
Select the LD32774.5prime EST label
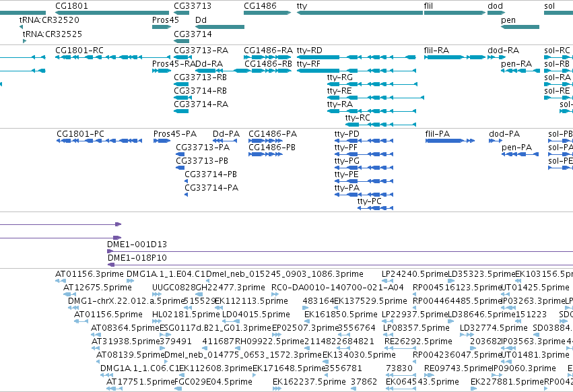point(494,328)
